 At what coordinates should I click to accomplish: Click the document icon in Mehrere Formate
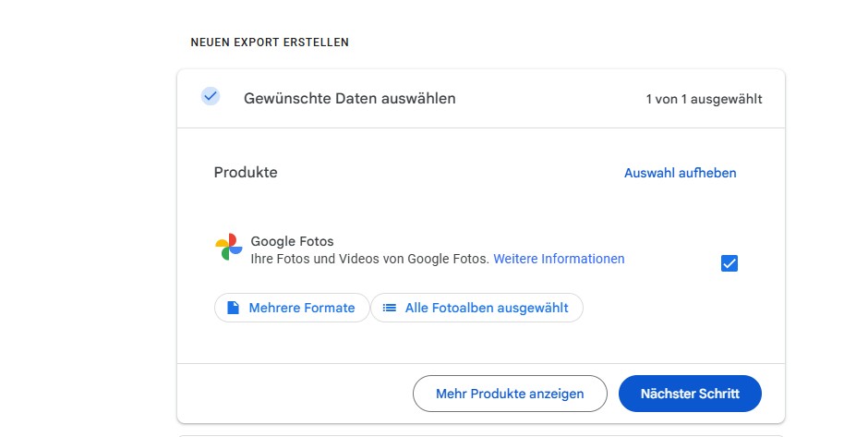(233, 308)
